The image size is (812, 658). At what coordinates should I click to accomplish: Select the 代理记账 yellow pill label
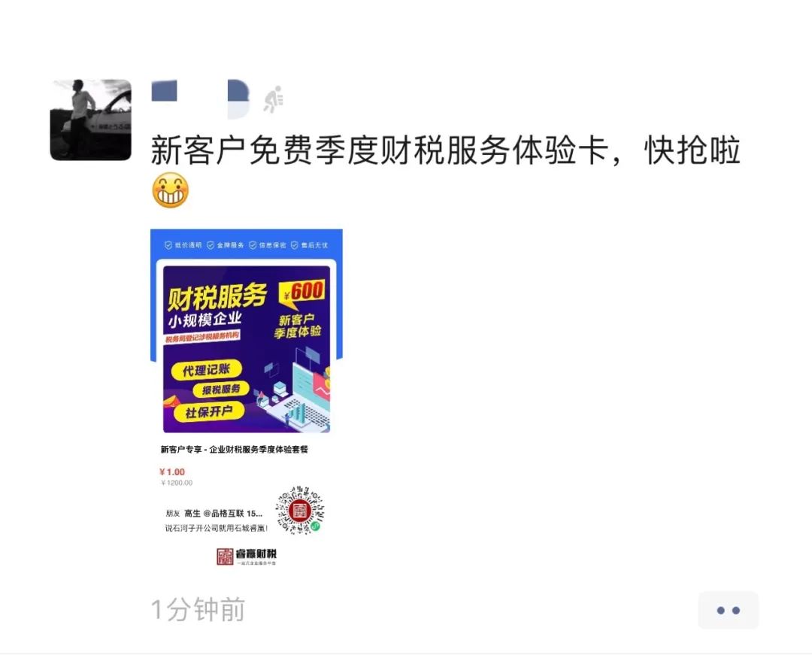[x=206, y=369]
